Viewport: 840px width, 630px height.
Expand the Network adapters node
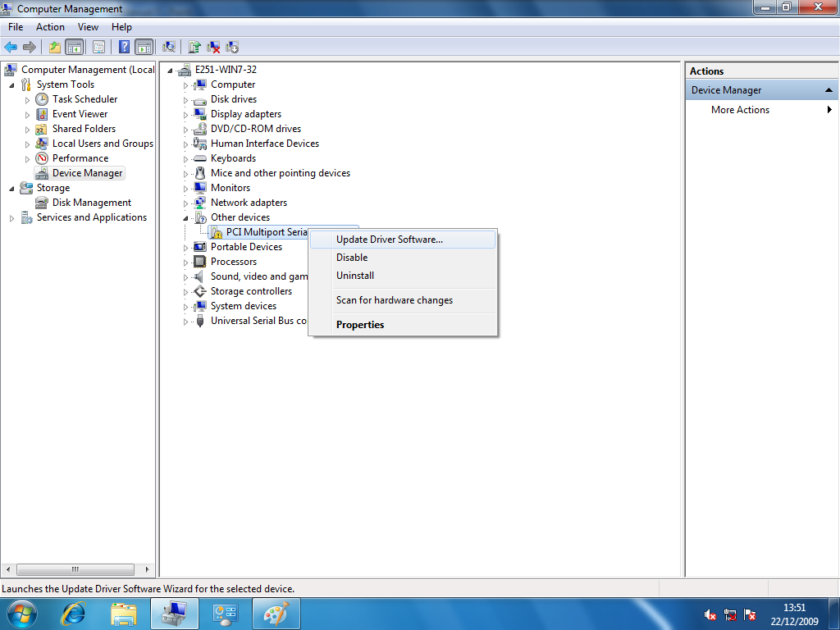(x=184, y=202)
